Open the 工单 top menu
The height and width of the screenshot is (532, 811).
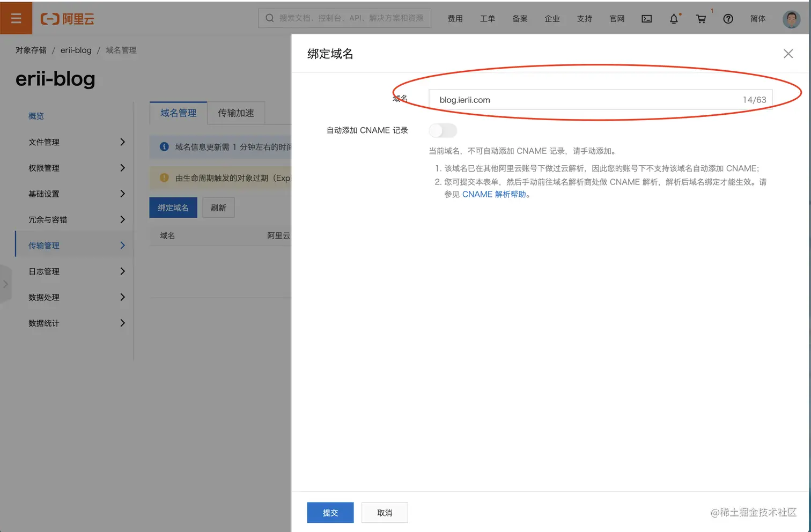pyautogui.click(x=488, y=19)
